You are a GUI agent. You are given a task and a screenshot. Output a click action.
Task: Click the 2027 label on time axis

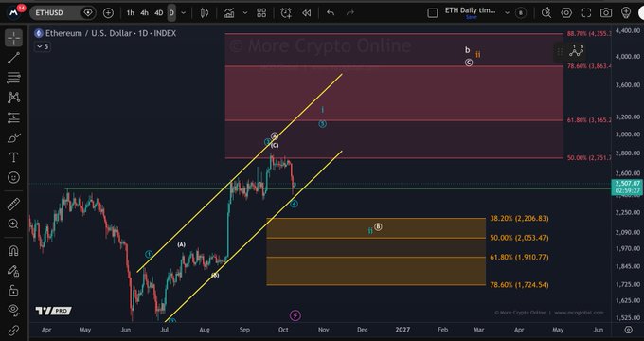coord(402,330)
